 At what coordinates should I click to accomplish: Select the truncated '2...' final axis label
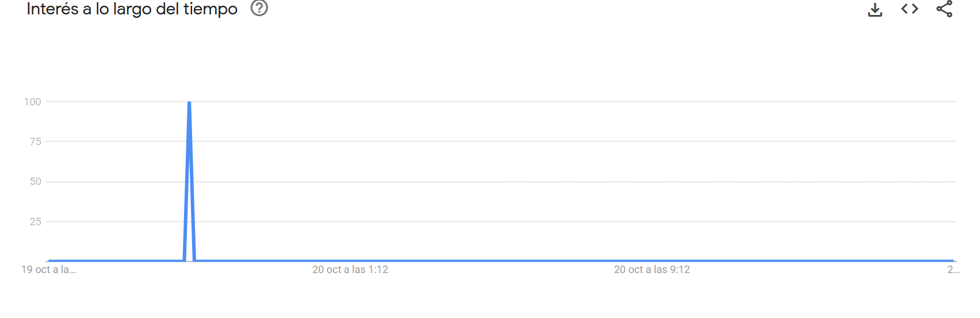point(953,270)
